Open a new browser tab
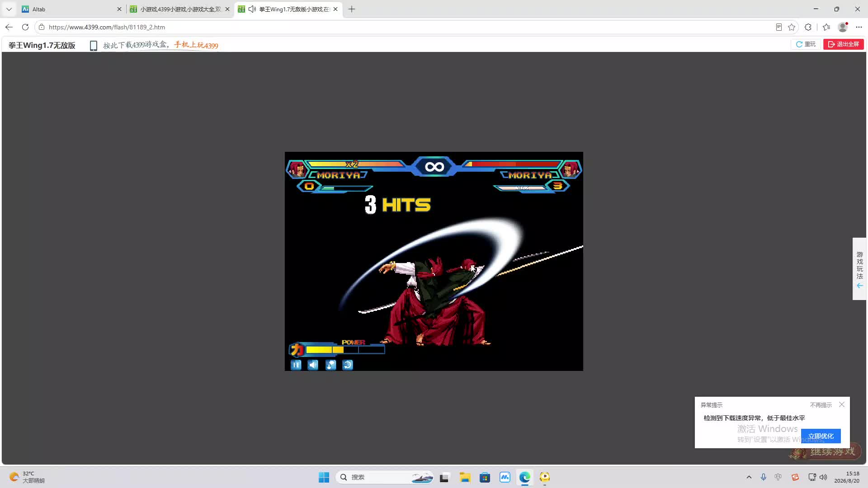Viewport: 868px width, 488px height. click(352, 9)
